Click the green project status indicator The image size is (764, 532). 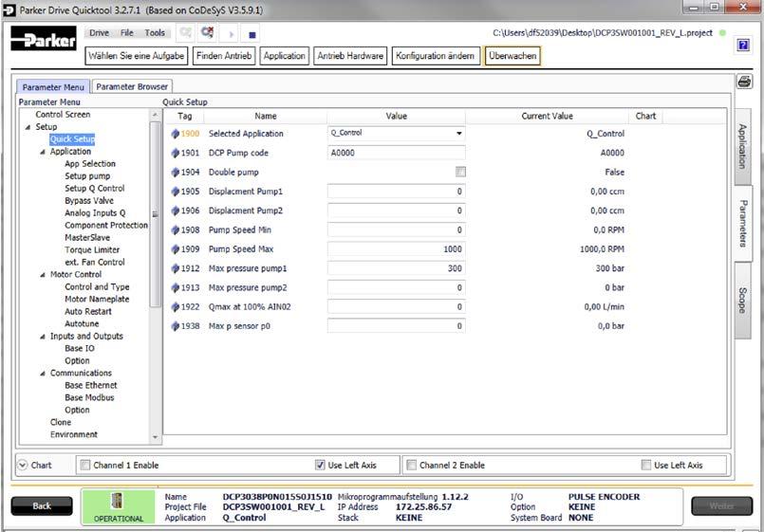[x=722, y=33]
